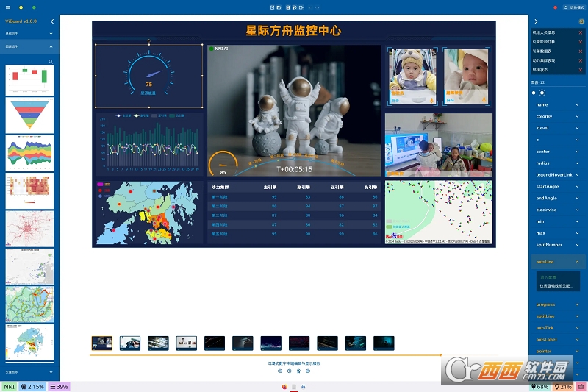Click the open folder icon in top toolbar
The width and height of the screenshot is (588, 392).
279,7
